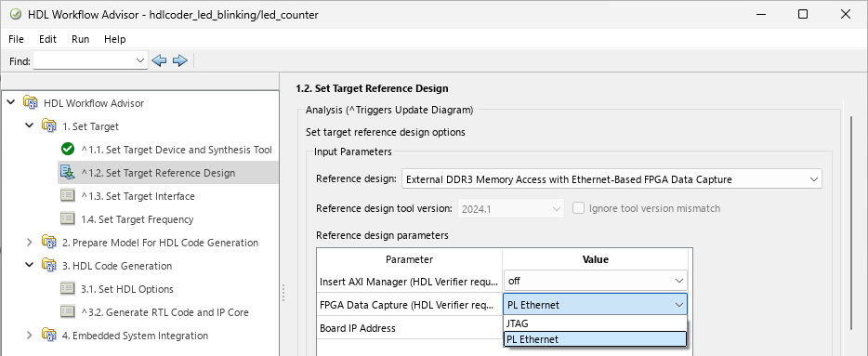Viewport: 868px width, 356px height.
Task: Open the Run menu
Action: point(80,39)
